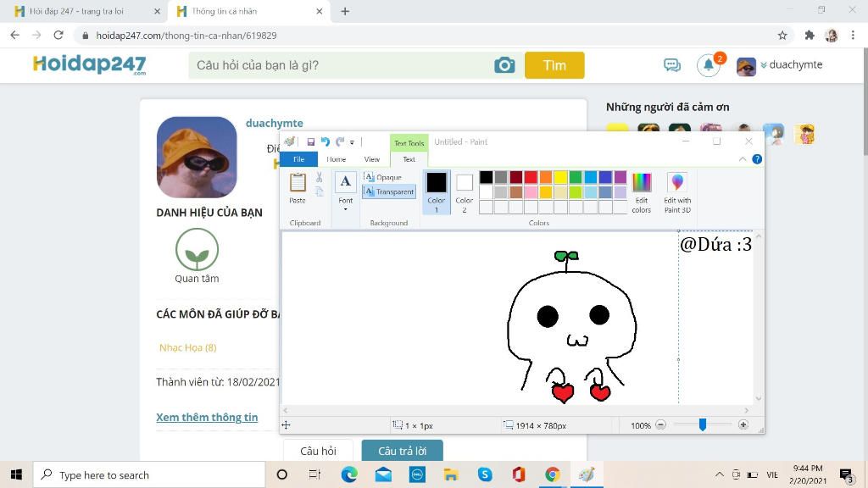The image size is (868, 488).
Task: Select Opaque text background
Action: (x=382, y=177)
